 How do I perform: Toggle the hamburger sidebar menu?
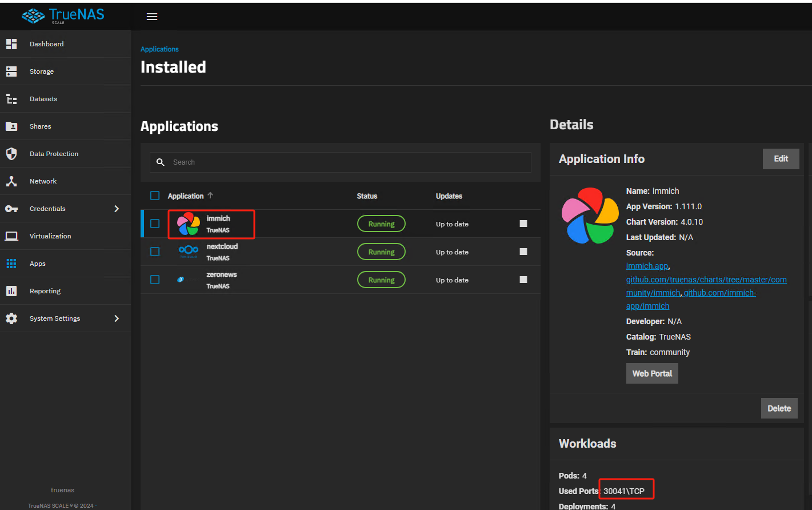point(152,17)
